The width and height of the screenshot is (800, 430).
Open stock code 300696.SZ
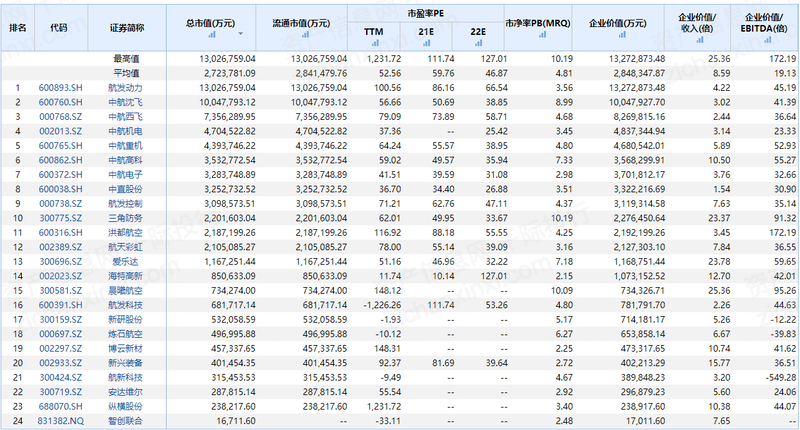[x=60, y=262]
